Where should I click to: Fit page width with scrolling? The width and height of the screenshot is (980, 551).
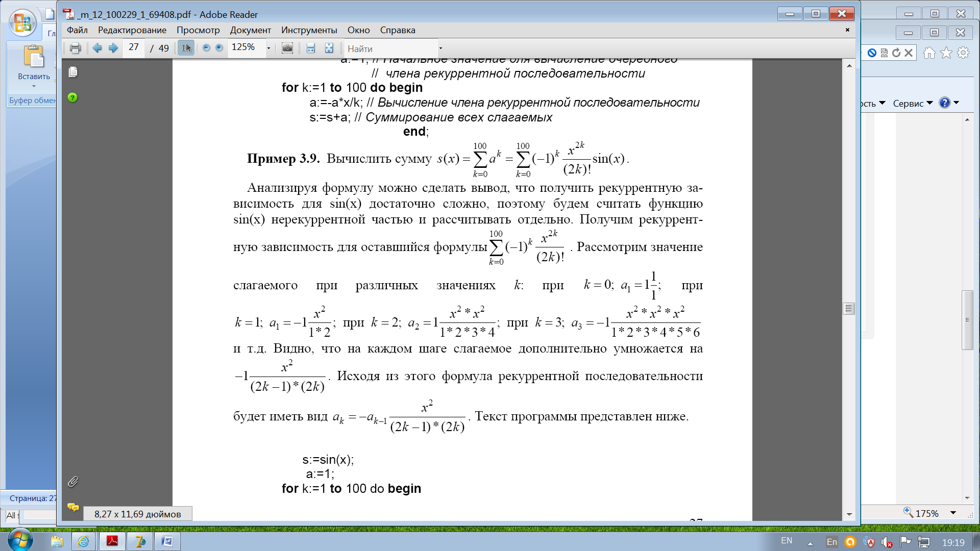[x=310, y=48]
